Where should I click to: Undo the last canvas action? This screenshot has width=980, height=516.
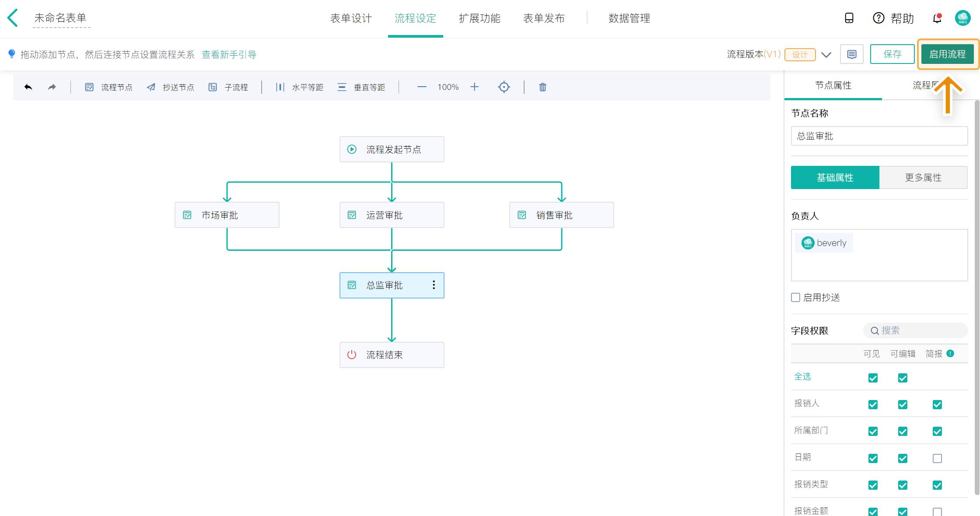pos(28,87)
